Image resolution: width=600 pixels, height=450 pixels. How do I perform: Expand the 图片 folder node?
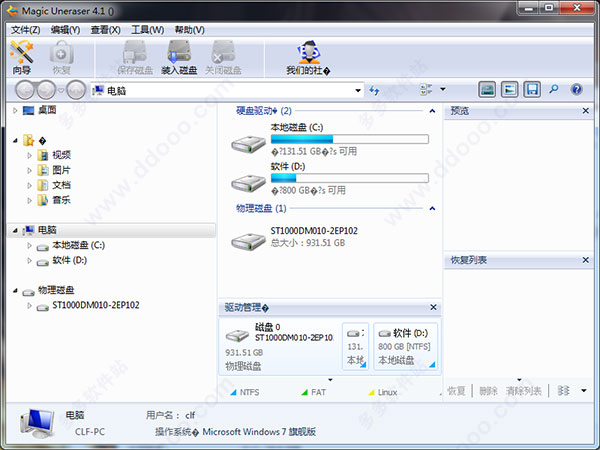(x=29, y=170)
